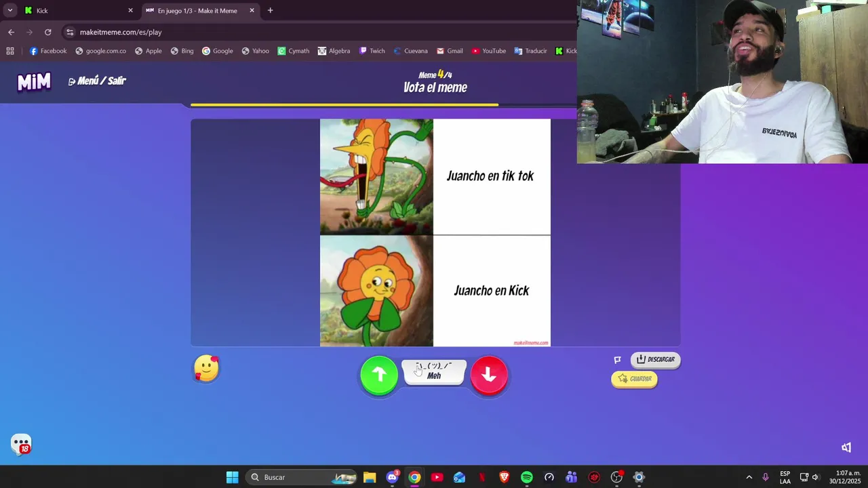Downvote the meme with red arrow
This screenshot has height=488, width=868.
click(489, 375)
